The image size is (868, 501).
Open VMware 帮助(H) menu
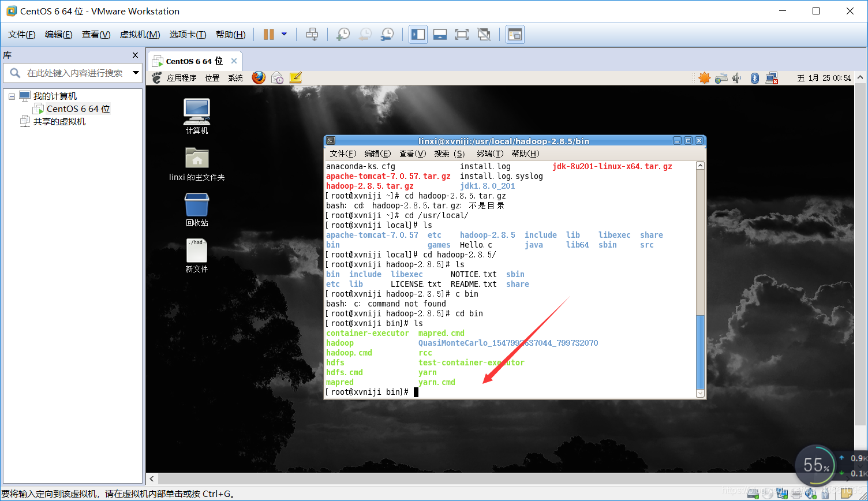(x=231, y=35)
